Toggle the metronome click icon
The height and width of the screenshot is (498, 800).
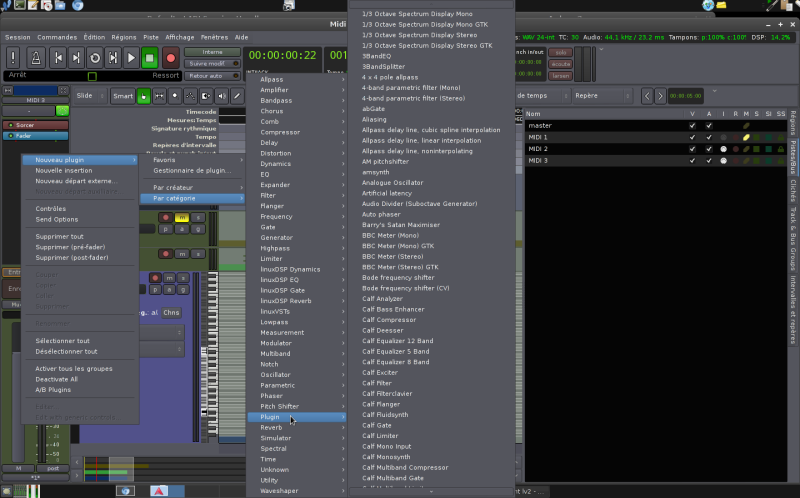click(36, 57)
